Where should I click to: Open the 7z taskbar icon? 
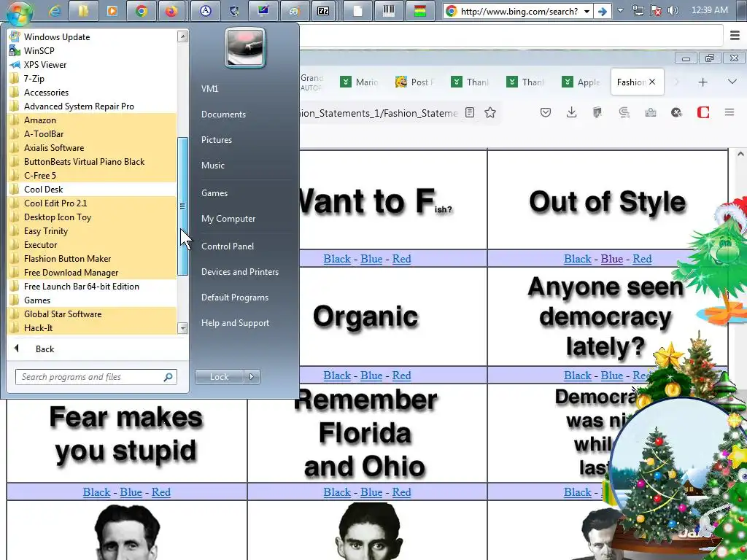click(x=323, y=11)
